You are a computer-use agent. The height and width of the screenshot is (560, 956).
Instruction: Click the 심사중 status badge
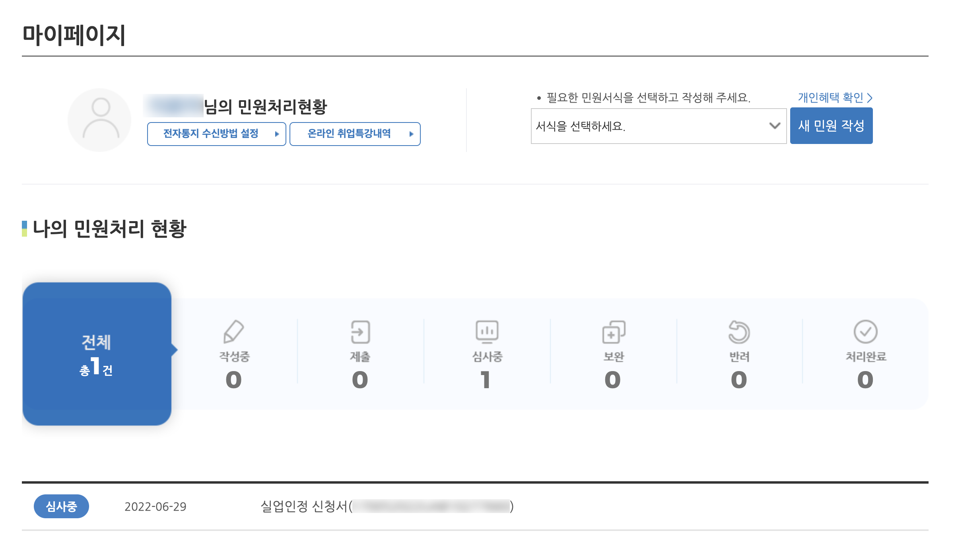point(61,506)
